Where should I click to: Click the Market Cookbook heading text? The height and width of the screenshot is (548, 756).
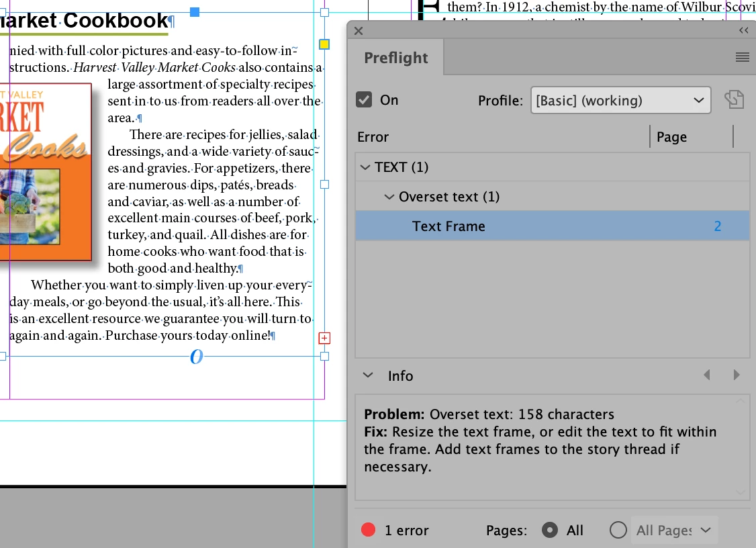pyautogui.click(x=85, y=20)
